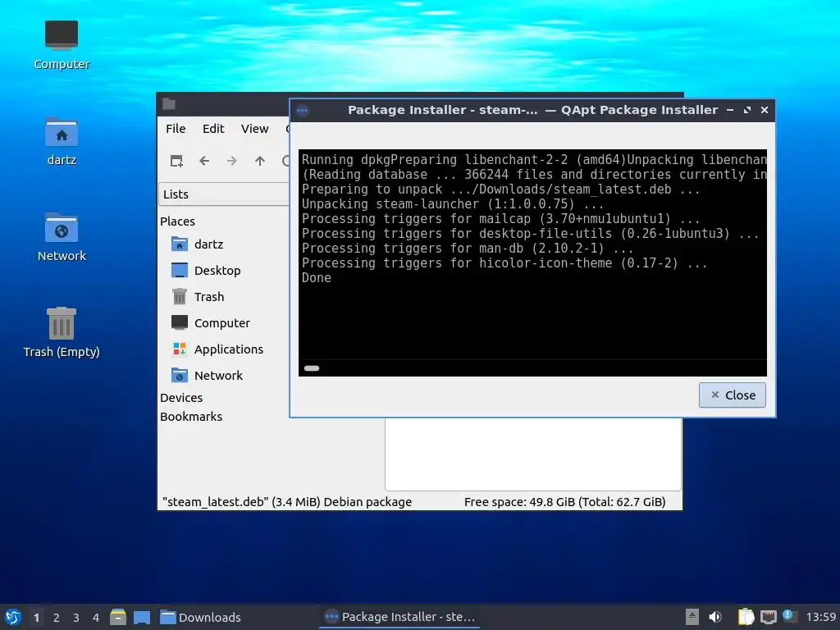Viewport: 840px width, 630px height.
Task: Open the View menu in file manager
Action: point(254,129)
